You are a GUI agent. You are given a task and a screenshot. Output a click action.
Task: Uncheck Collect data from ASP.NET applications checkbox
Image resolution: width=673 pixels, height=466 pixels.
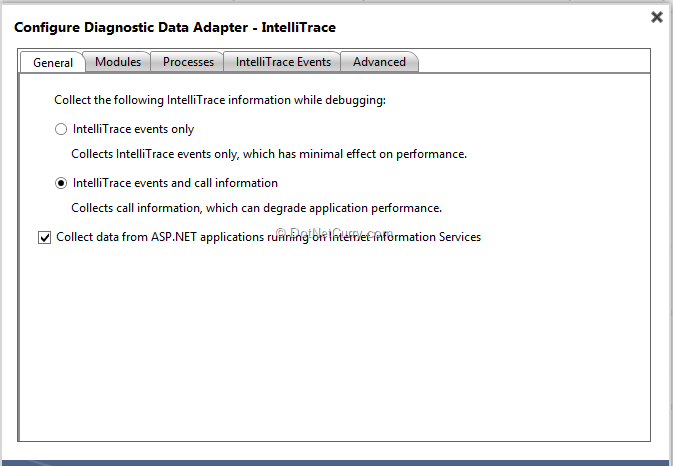click(x=45, y=237)
